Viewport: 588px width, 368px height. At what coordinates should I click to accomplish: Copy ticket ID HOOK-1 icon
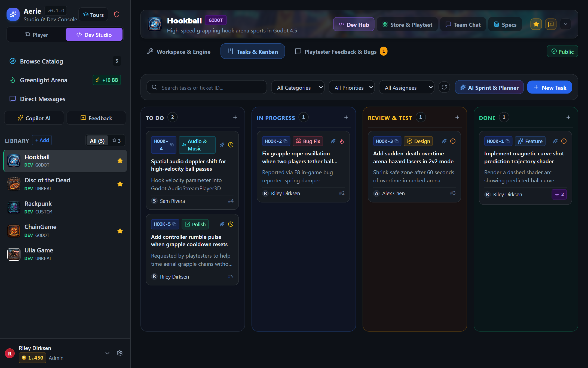tap(508, 141)
